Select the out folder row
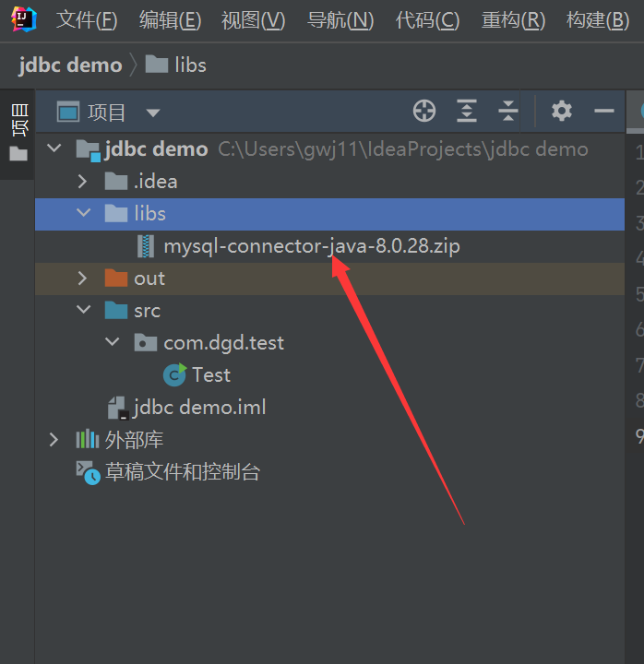The width and height of the screenshot is (644, 664). 329,279
